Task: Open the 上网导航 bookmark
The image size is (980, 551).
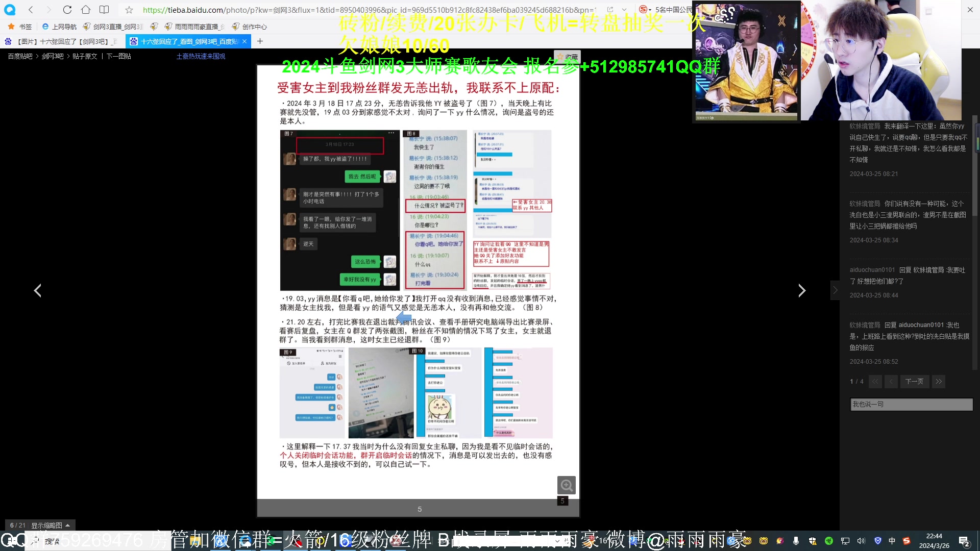Action: (59, 27)
